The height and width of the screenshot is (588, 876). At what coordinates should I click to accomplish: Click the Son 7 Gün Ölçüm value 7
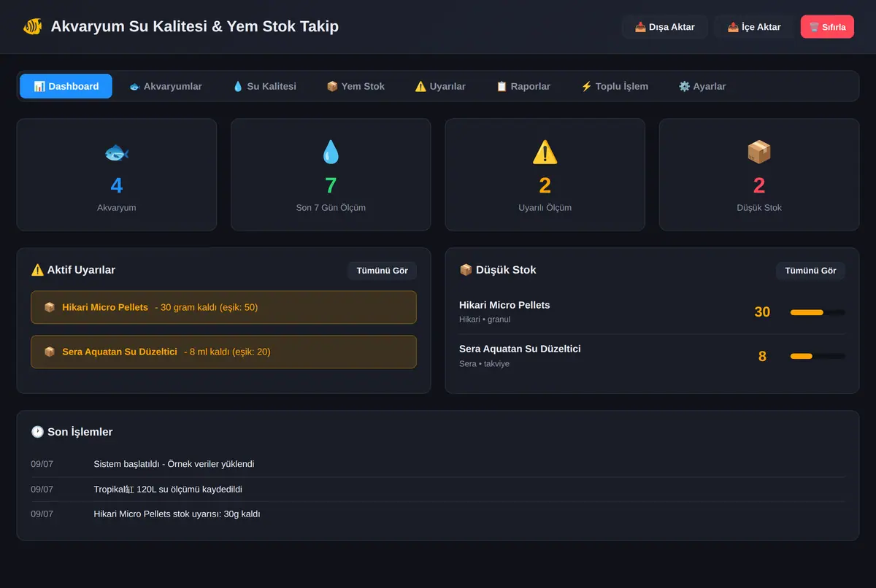click(x=331, y=185)
